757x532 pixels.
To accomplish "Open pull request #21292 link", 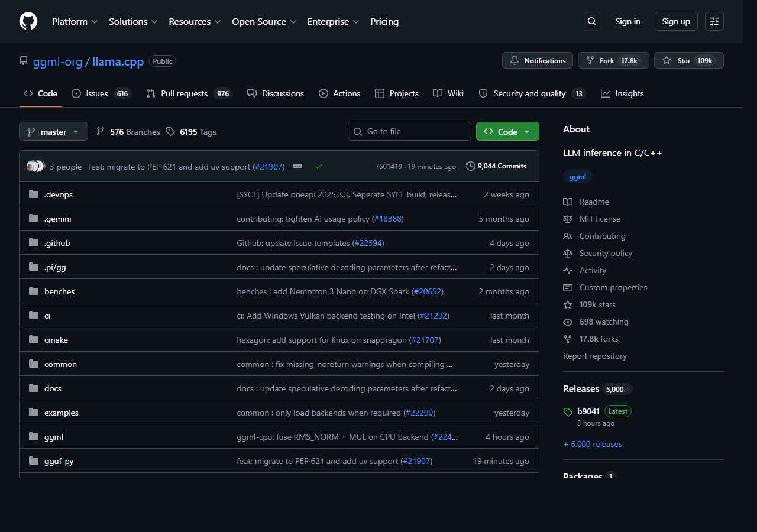I will [x=434, y=316].
